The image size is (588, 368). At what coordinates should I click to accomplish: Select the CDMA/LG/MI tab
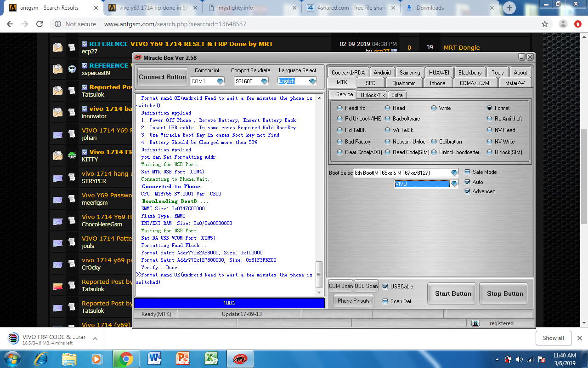click(x=475, y=83)
